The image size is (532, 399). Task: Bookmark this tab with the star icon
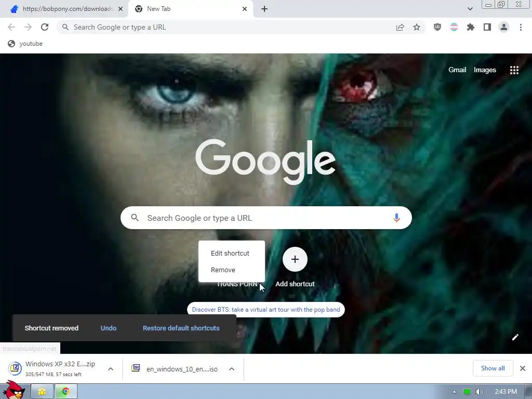click(417, 27)
